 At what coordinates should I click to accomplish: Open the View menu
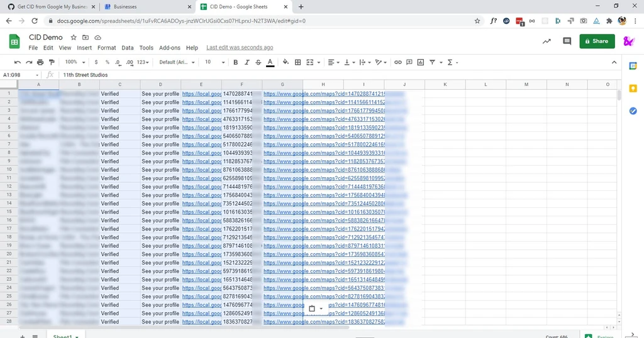click(x=65, y=48)
